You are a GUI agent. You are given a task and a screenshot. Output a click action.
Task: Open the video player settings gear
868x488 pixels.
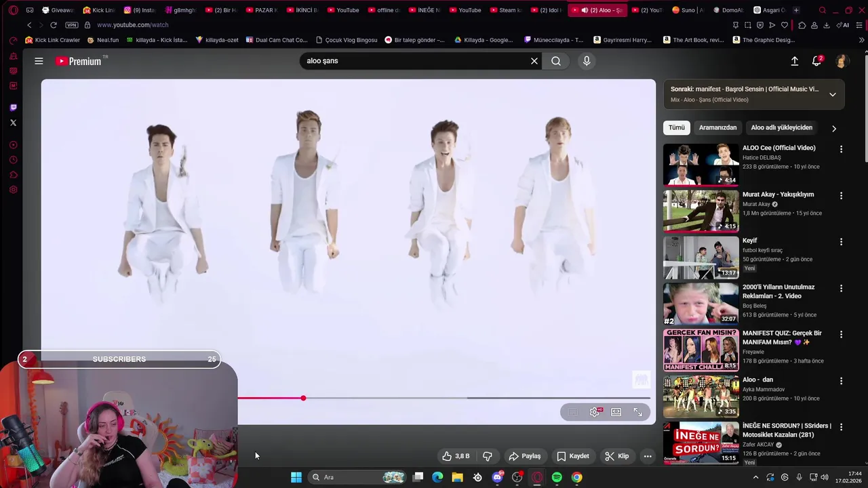(595, 412)
